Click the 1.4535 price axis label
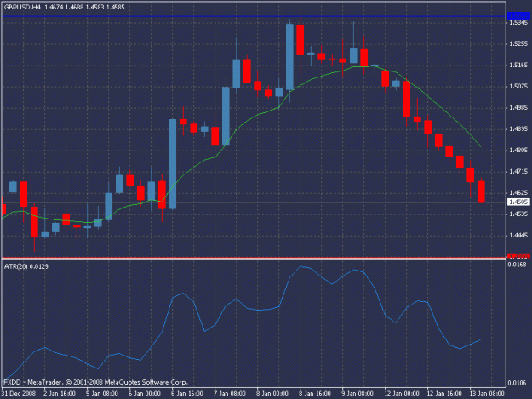The width and height of the screenshot is (532, 399). 518,214
